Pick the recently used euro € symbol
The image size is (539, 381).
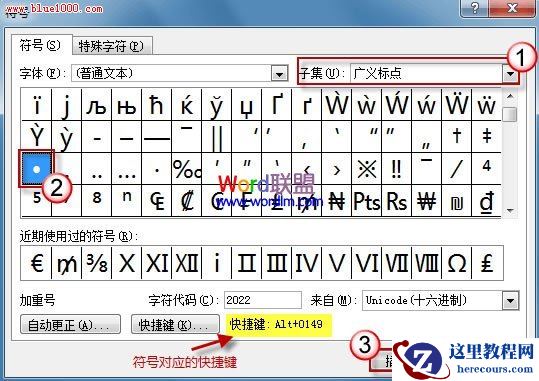click(x=36, y=263)
